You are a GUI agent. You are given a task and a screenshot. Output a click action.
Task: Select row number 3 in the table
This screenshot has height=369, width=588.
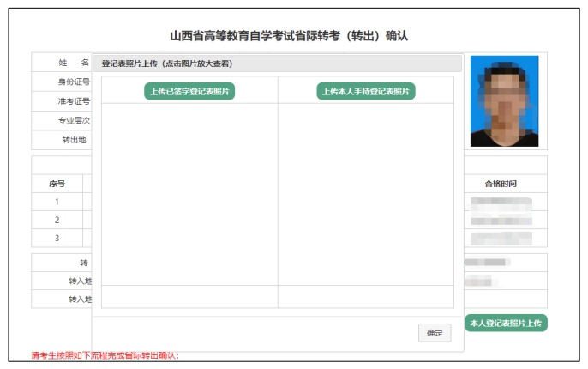click(57, 238)
